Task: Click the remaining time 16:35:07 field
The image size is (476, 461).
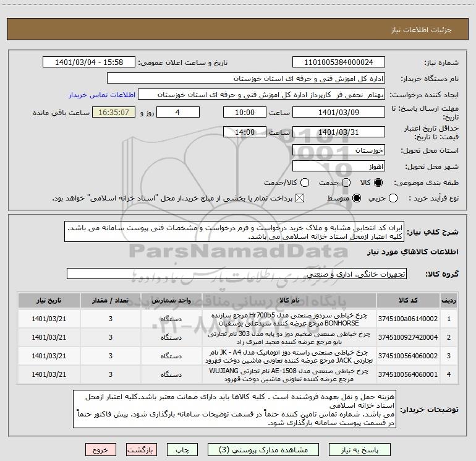Action: pyautogui.click(x=114, y=112)
